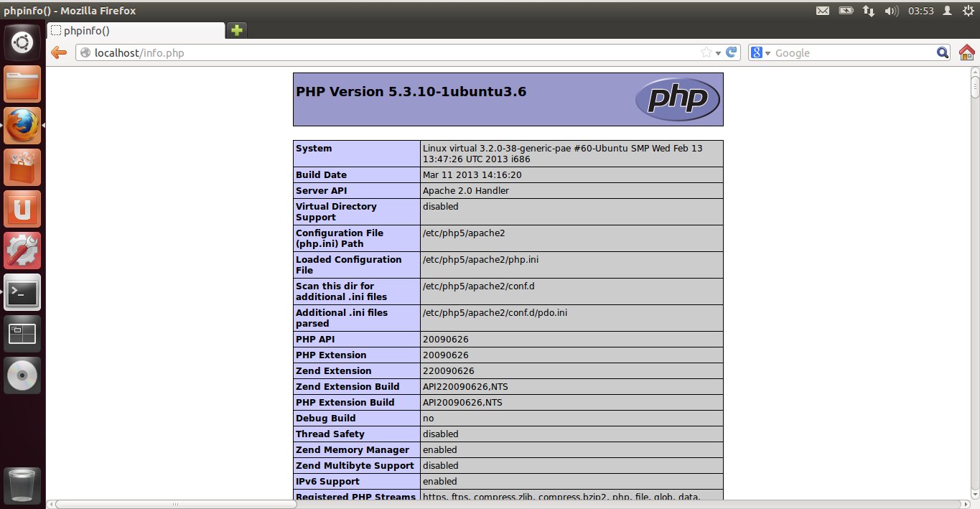Click the 'Loaded Configuration File' label
Screen dimensions: 980x509
point(349,265)
